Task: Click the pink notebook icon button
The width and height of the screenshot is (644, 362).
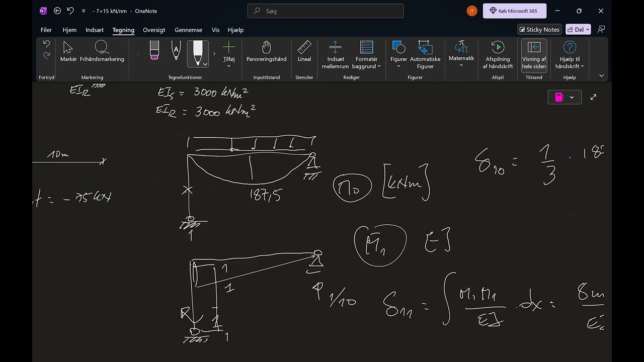Action: click(x=558, y=97)
